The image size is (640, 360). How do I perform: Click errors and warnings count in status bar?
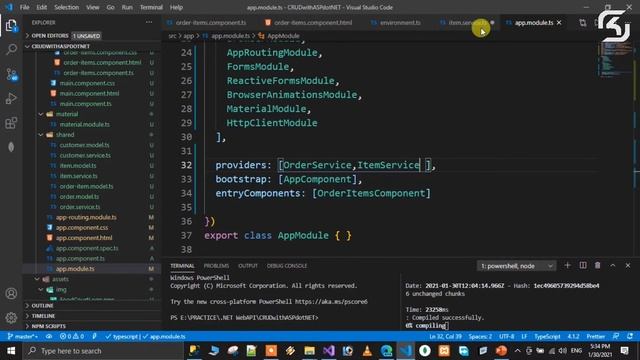pyautogui.click(x=72, y=336)
